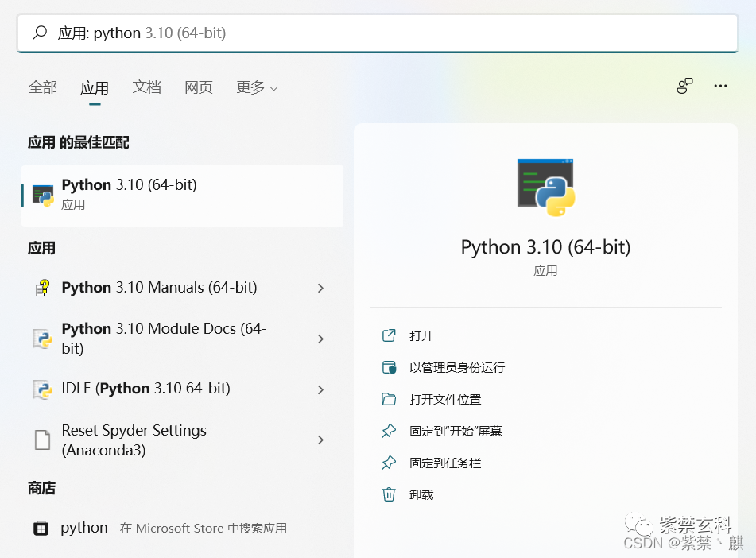Expand the 更多 dropdown
This screenshot has height=558, width=756.
[257, 87]
